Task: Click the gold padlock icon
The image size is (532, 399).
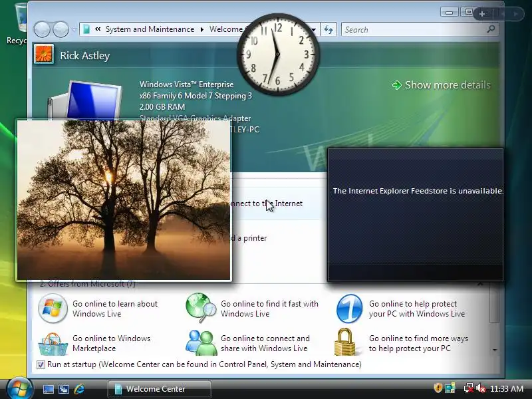Action: pos(345,342)
